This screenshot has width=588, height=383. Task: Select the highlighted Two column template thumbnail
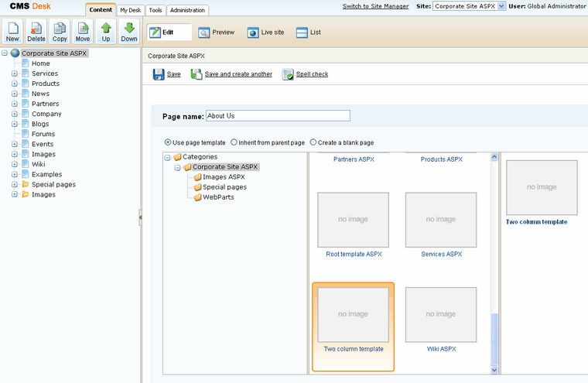click(x=353, y=315)
